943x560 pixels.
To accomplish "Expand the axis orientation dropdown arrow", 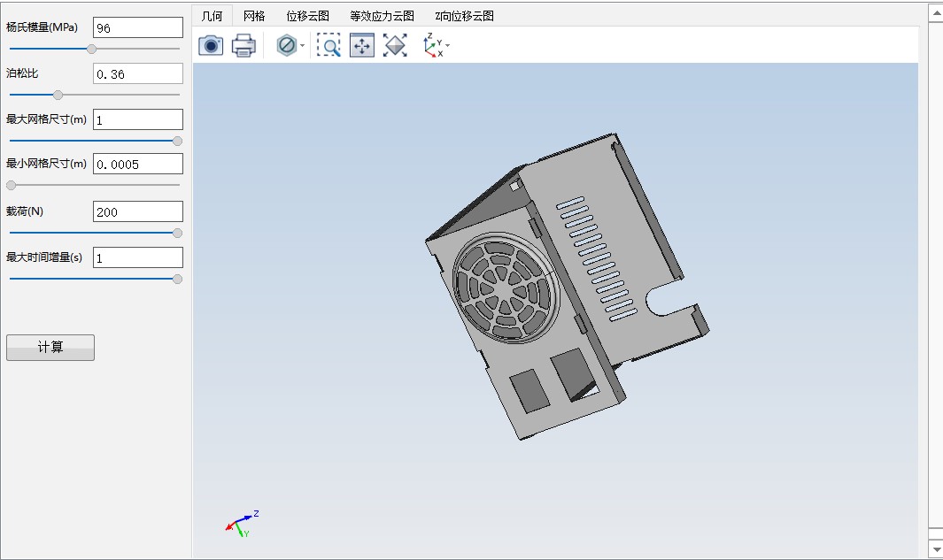I will click(447, 46).
